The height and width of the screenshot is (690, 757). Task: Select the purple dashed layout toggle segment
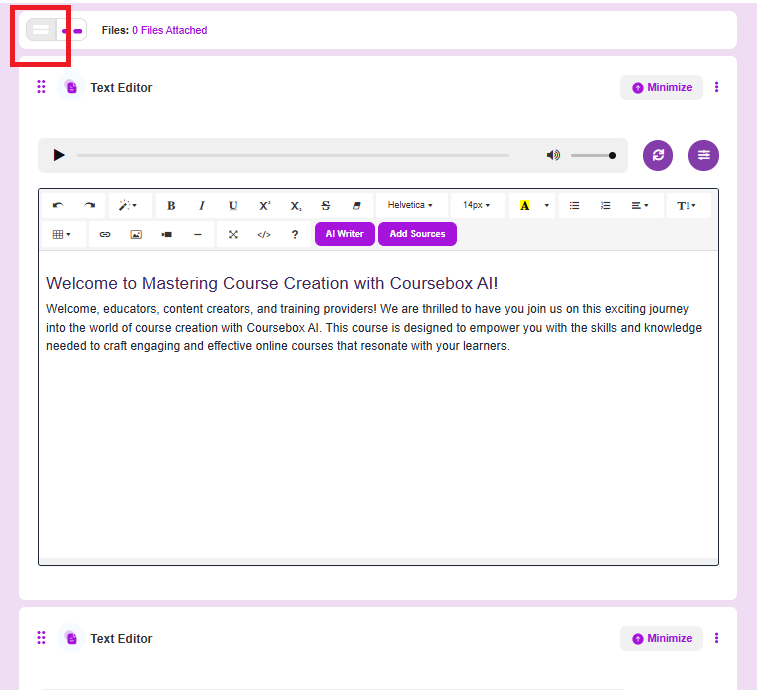(72, 30)
